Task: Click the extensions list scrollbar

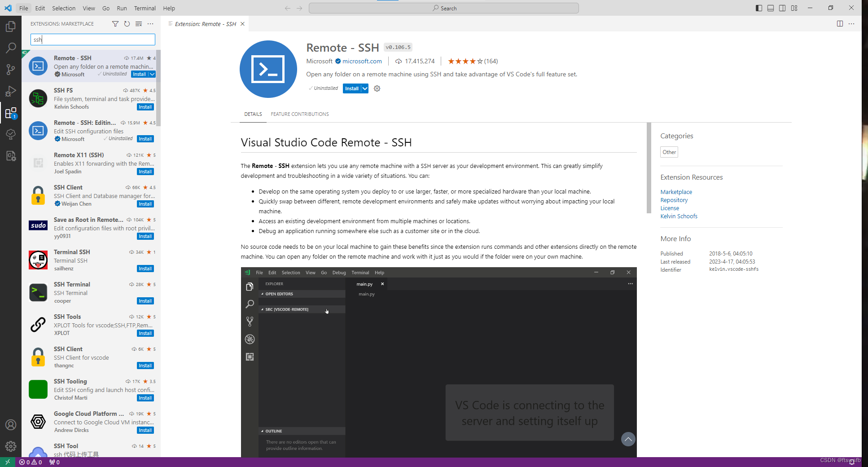Action: 158,88
